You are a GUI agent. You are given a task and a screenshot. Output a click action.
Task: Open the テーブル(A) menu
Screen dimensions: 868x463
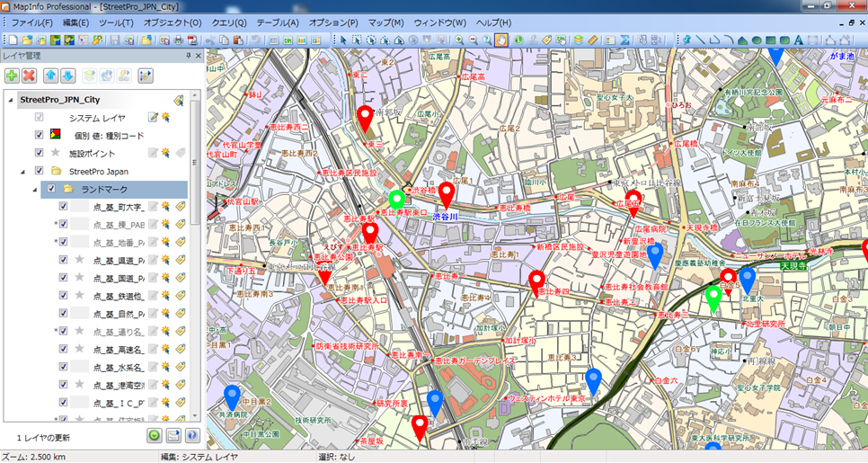[278, 22]
